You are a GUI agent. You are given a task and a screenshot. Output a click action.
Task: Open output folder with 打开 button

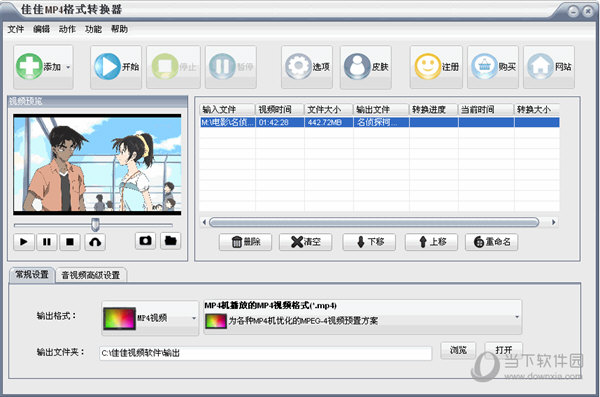pyautogui.click(x=504, y=350)
